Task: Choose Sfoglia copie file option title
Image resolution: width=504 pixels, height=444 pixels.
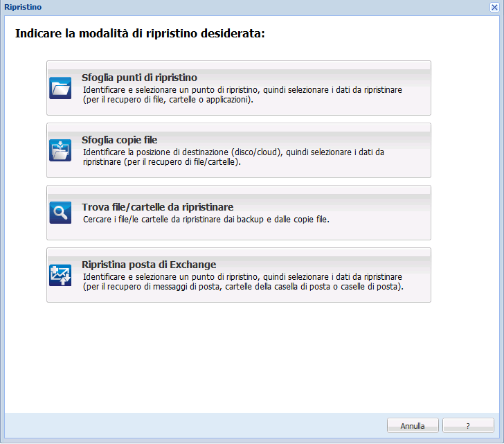Action: 119,140
